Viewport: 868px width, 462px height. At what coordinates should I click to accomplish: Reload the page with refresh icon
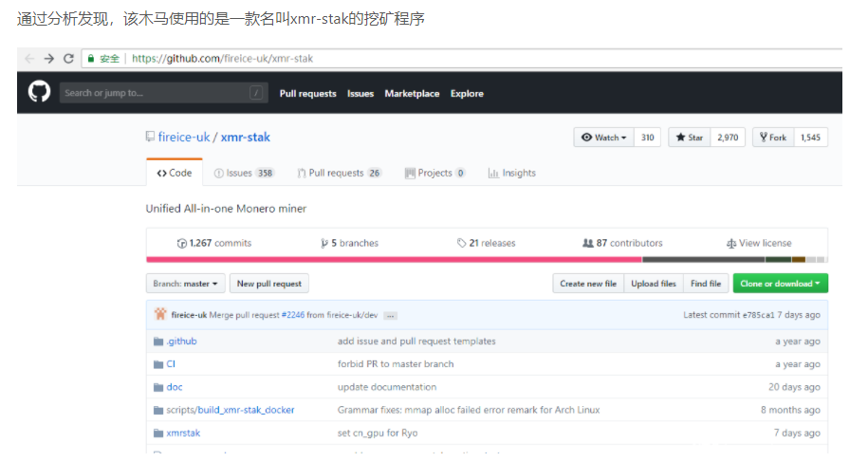click(x=68, y=59)
